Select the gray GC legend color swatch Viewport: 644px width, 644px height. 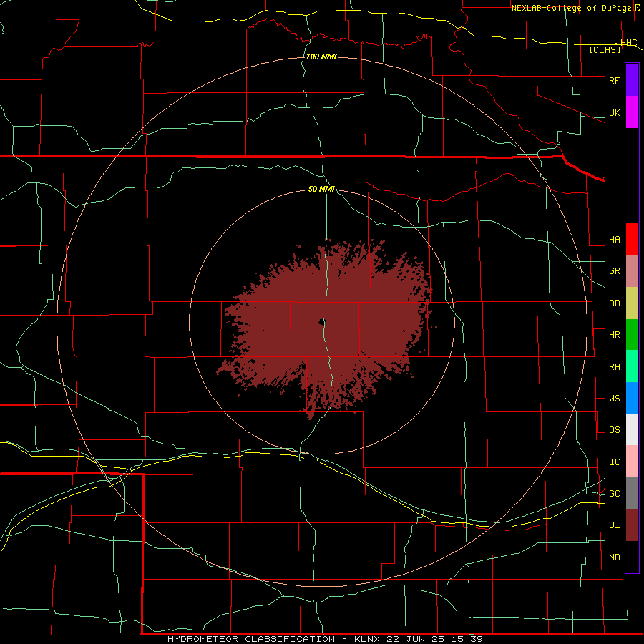coord(632,493)
